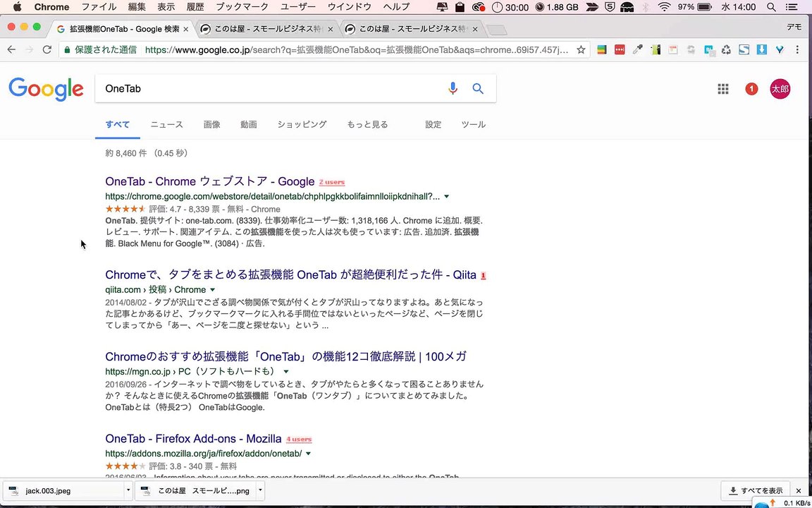812x508 pixels.
Task: Open the Google apps grid
Action: click(x=723, y=89)
